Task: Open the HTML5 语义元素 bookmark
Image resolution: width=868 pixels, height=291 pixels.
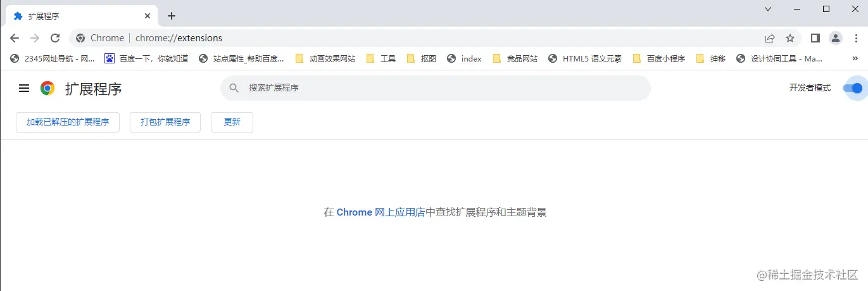Action: [x=585, y=58]
